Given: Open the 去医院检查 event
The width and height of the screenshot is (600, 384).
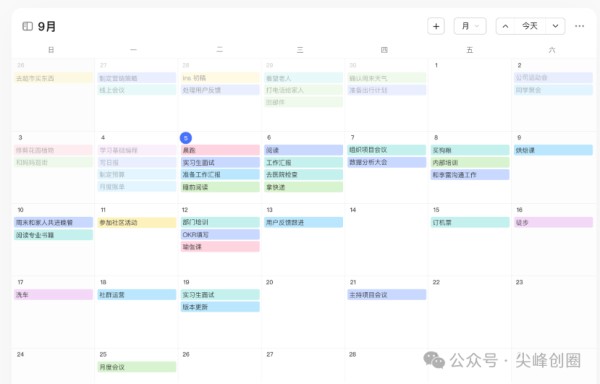Looking at the screenshot, I should pos(303,175).
